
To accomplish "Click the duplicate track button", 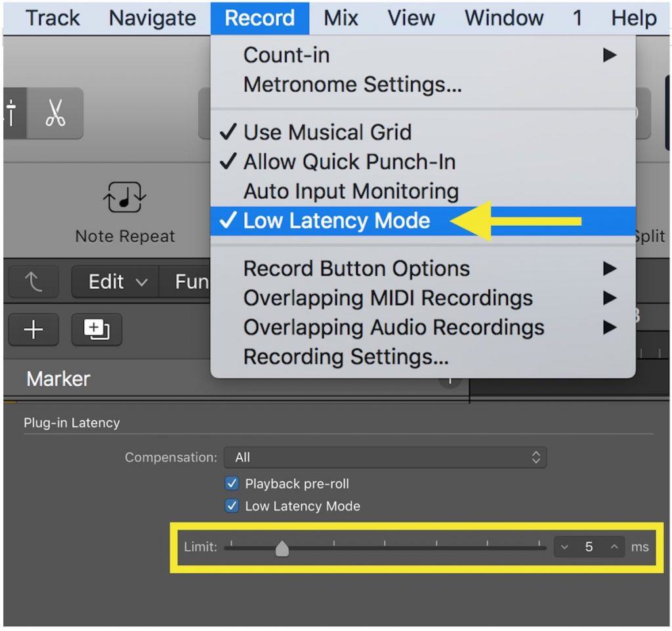I will [97, 329].
